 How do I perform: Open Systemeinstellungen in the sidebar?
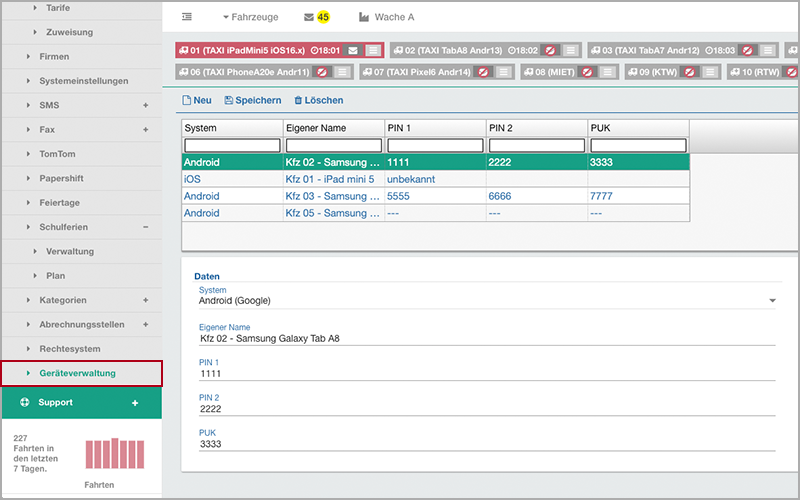pos(84,81)
